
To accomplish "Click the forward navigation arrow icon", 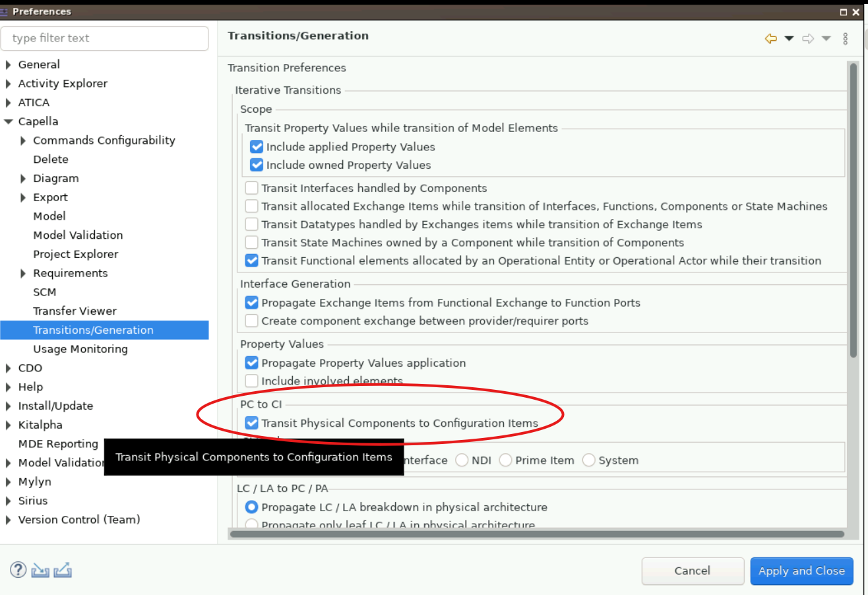I will click(808, 39).
